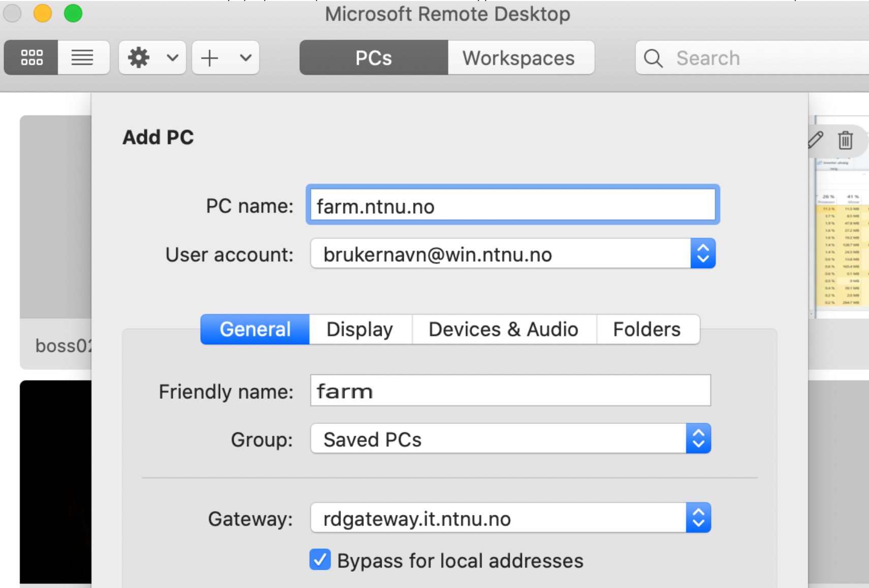Expand the gear menu chevron
The width and height of the screenshot is (869, 588).
tap(173, 57)
